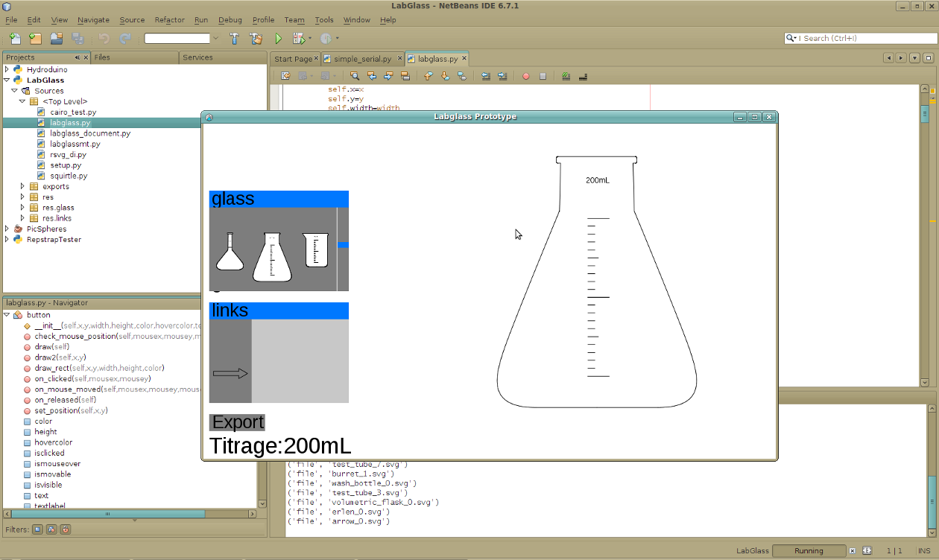The image size is (939, 560).
Task: Open the Refactor menu
Action: point(169,20)
